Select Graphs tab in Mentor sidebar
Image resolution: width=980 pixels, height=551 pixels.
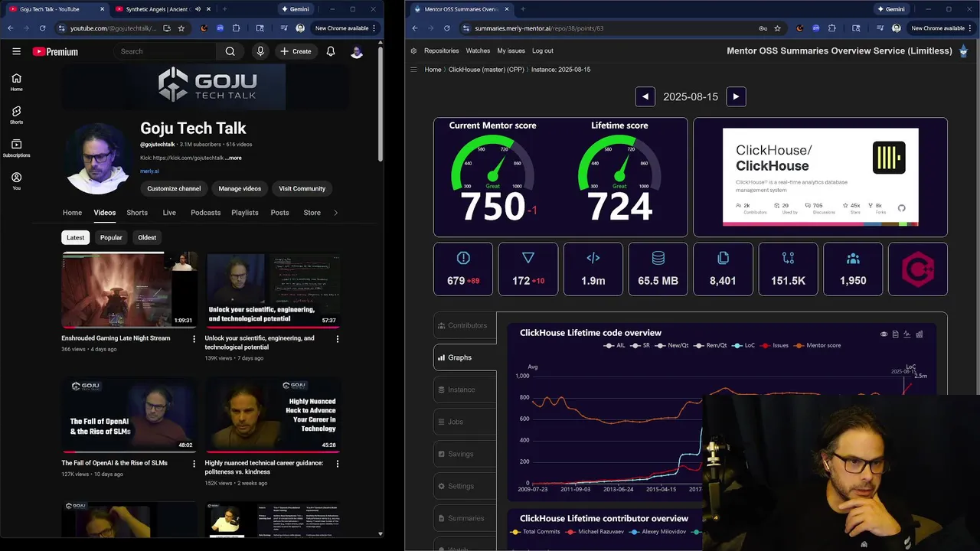tap(465, 357)
